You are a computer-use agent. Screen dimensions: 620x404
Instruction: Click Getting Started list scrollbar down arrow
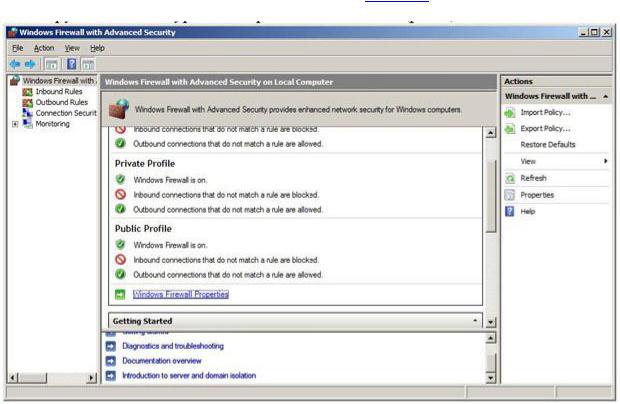[490, 379]
